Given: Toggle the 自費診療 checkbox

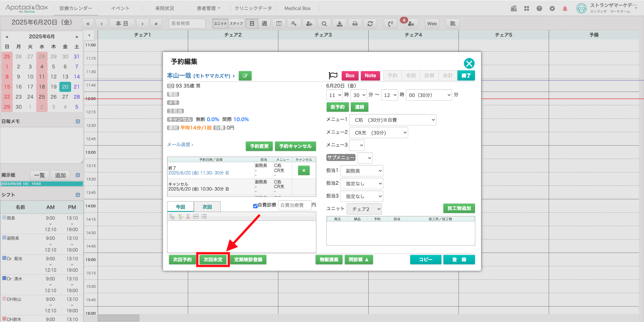Looking at the screenshot, I should pyautogui.click(x=255, y=206).
